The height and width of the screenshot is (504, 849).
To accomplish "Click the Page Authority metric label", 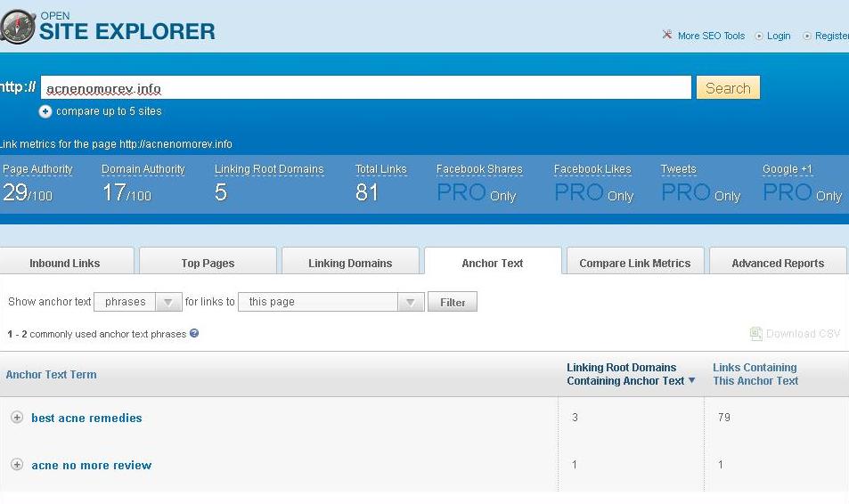I will pos(37,169).
